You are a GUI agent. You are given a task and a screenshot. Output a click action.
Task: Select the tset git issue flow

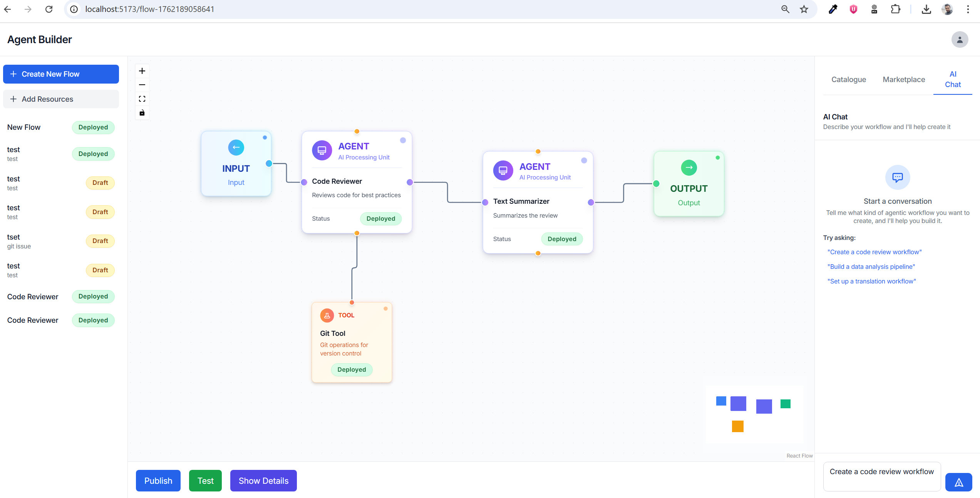point(61,241)
